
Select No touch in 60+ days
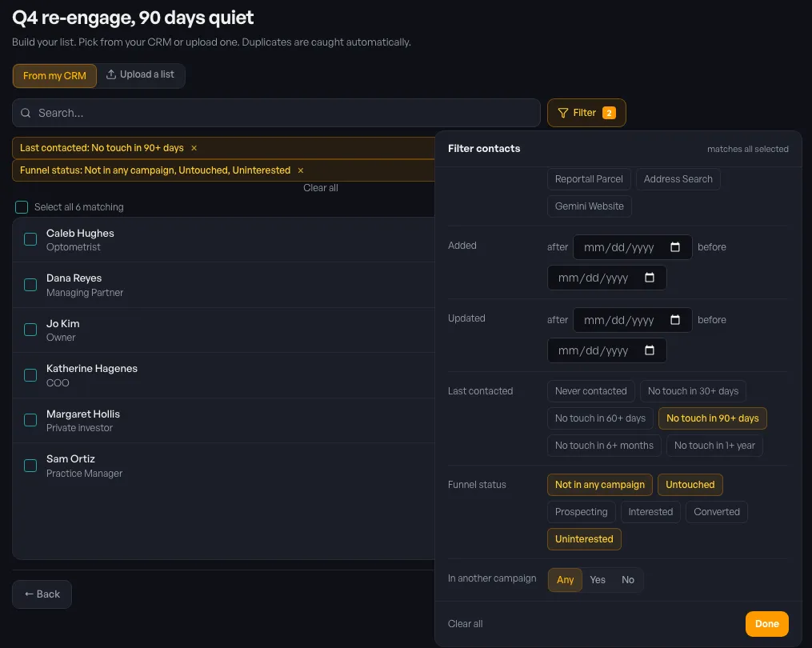pyautogui.click(x=600, y=418)
